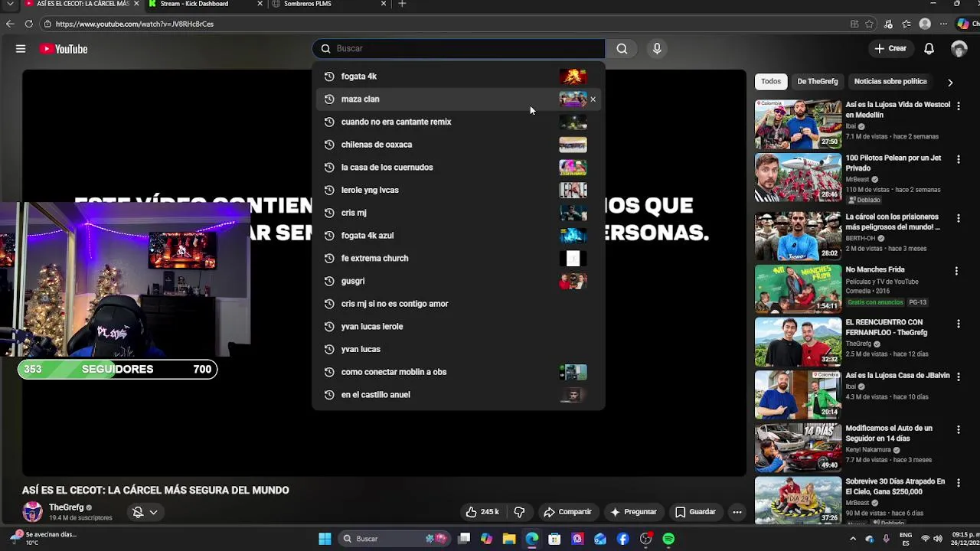
Task: Select suggestion 'la casa de los cuernudos'
Action: coord(459,167)
